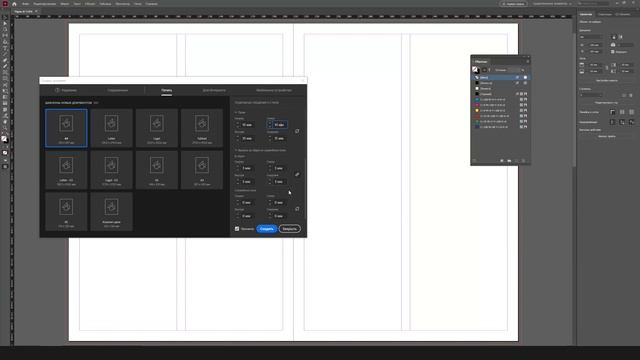The height and width of the screenshot is (360, 640).
Task: Click the Импорт файла button
Action: pos(607,136)
